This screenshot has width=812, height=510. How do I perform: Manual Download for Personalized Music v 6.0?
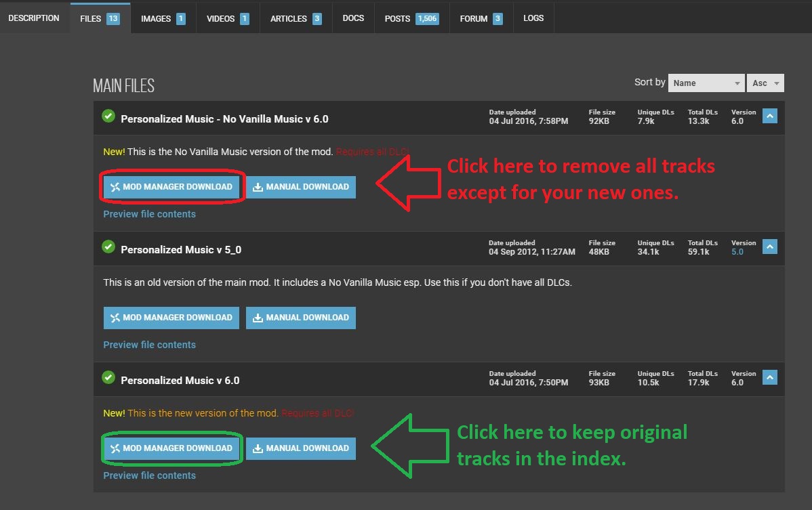point(301,448)
